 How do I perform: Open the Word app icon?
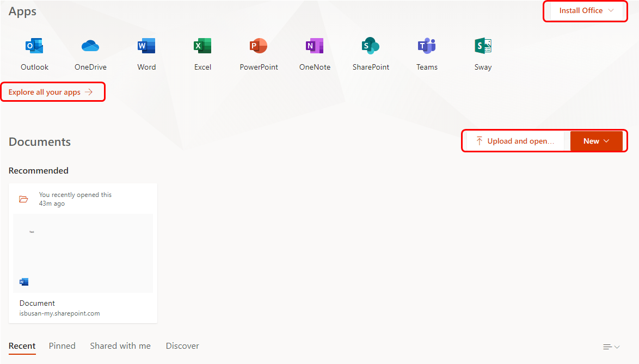pyautogui.click(x=147, y=54)
